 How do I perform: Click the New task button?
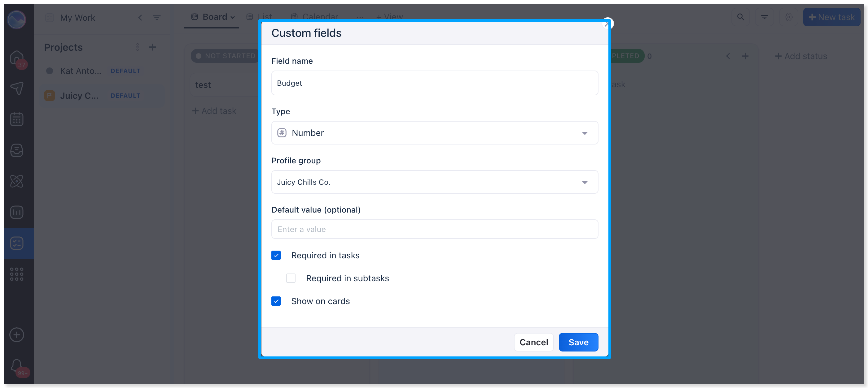(x=831, y=17)
